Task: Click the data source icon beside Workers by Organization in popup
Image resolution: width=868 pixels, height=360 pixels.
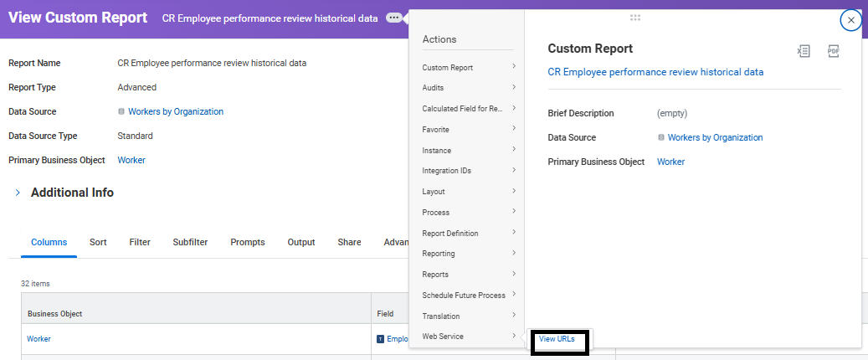Action: coord(661,138)
